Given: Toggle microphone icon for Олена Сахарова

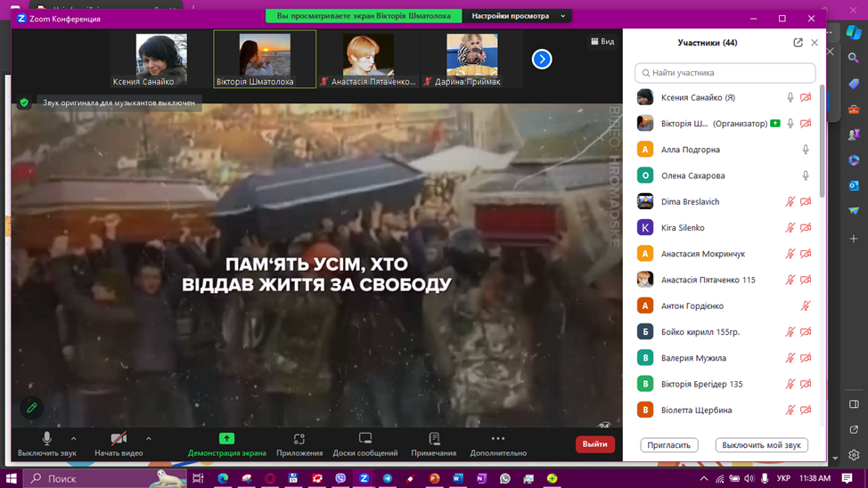Looking at the screenshot, I should (806, 175).
